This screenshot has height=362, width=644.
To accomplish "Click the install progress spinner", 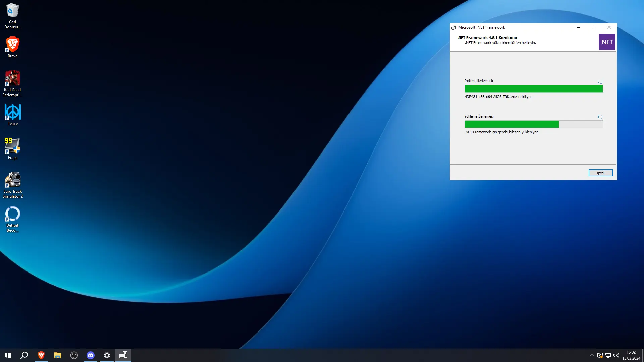I will pos(600,117).
